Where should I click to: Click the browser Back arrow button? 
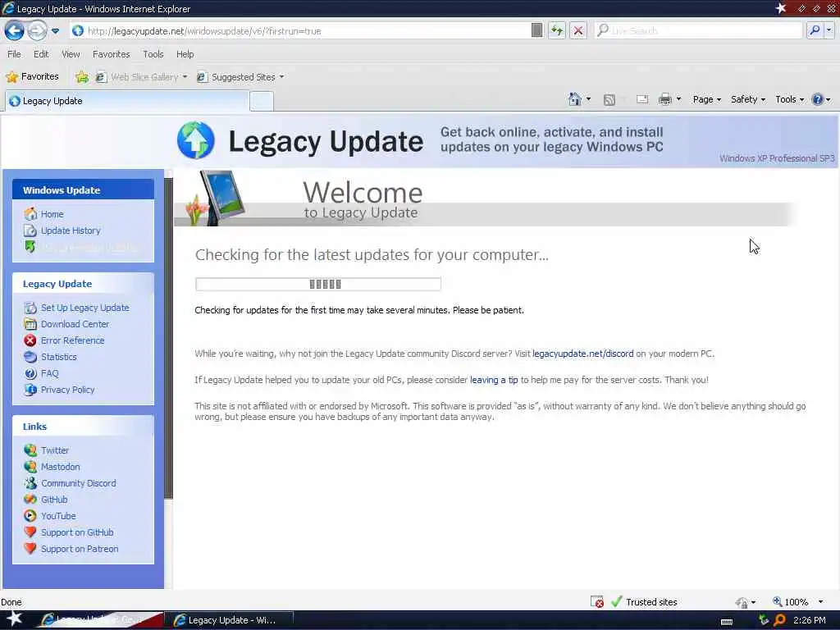click(x=15, y=30)
